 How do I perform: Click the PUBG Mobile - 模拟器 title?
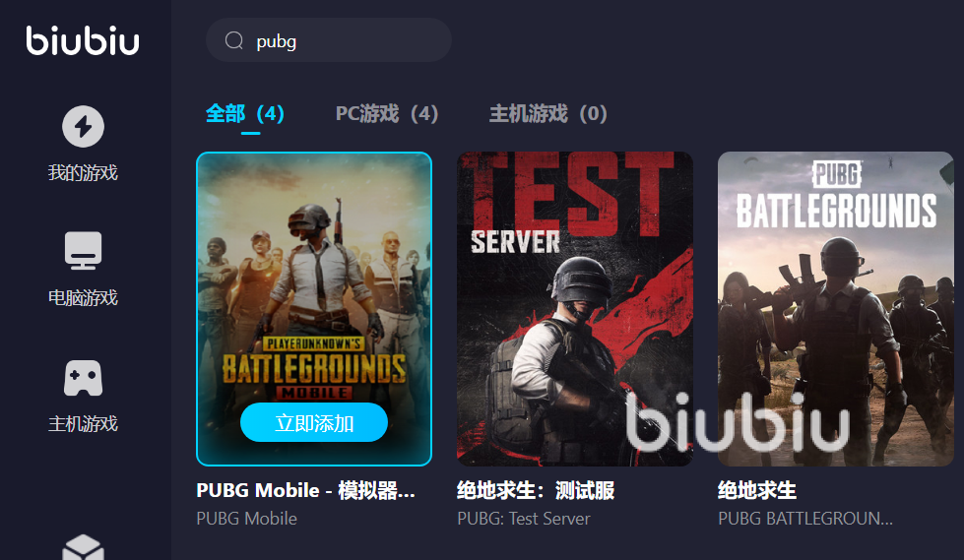(x=305, y=490)
